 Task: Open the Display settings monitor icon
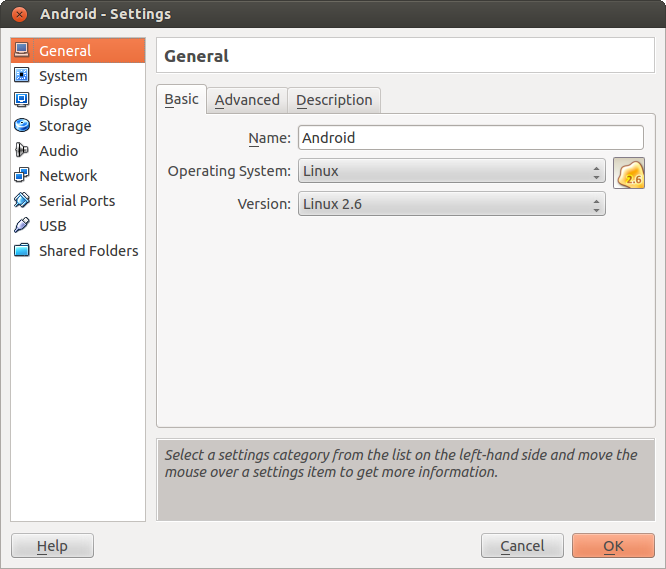[x=21, y=101]
